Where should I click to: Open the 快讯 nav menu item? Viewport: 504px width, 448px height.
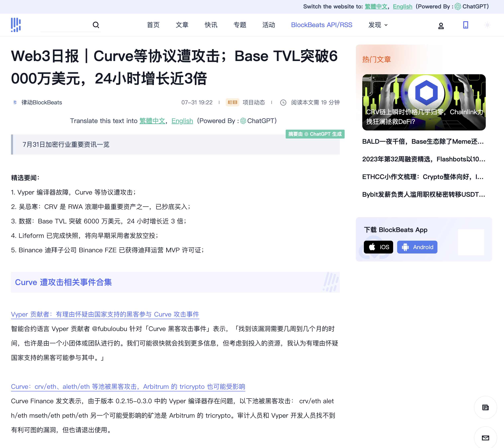(211, 25)
